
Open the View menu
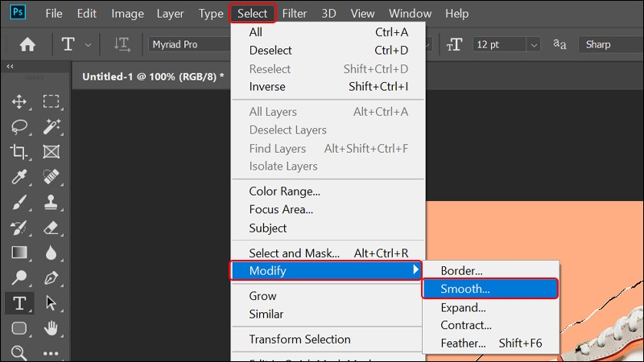click(x=362, y=14)
